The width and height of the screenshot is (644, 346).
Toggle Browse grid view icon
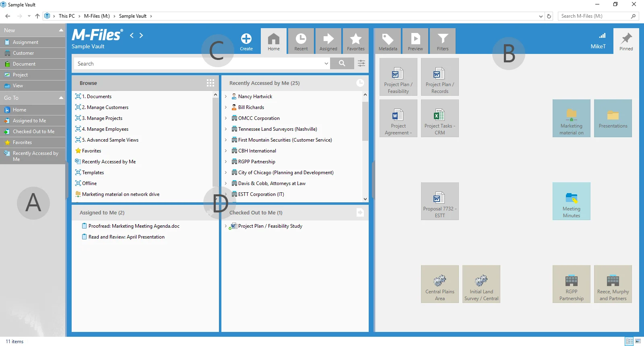pyautogui.click(x=211, y=83)
